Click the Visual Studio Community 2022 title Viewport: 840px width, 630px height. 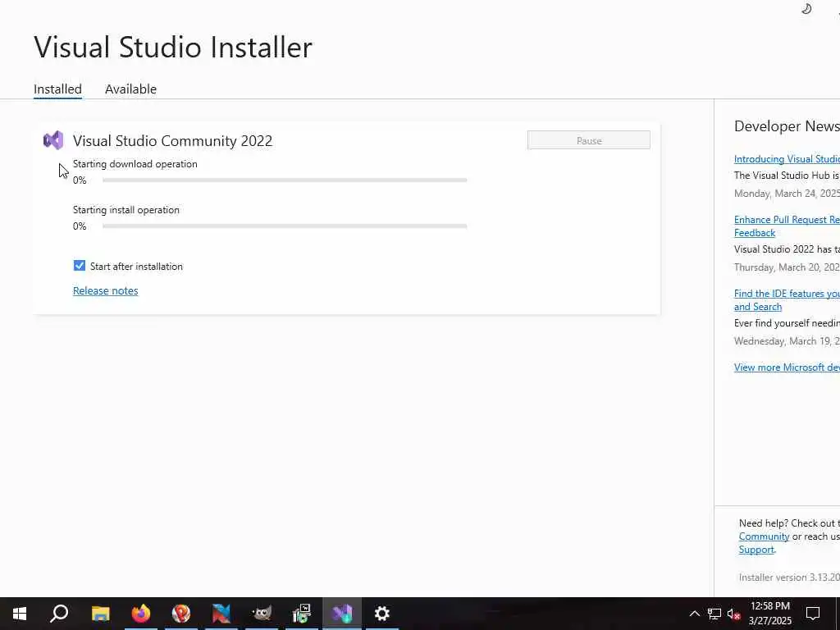coord(172,141)
